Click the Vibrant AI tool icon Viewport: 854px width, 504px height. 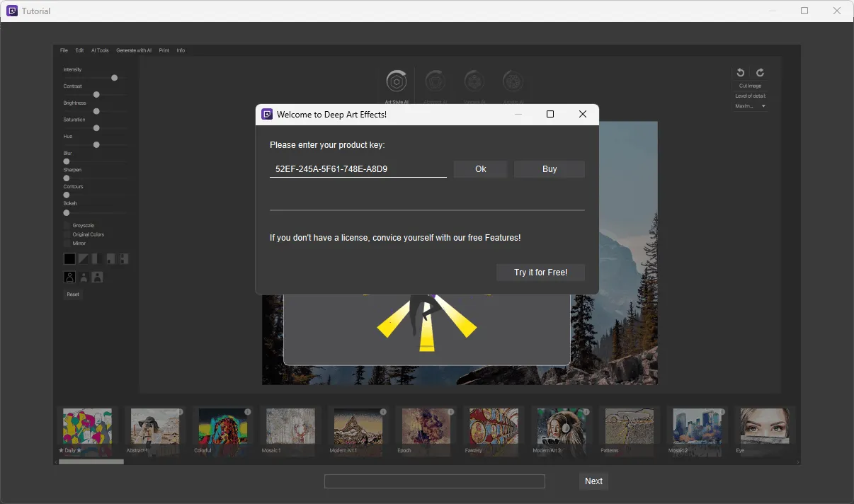click(x=474, y=82)
